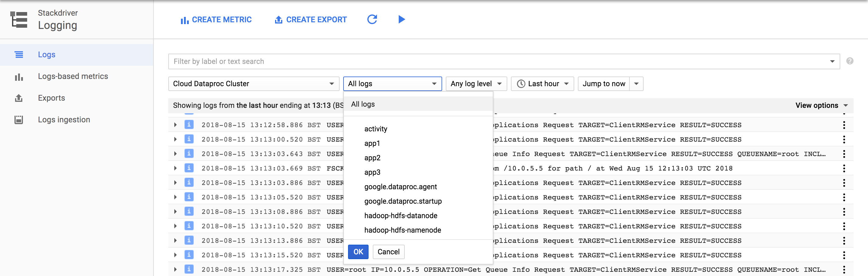The height and width of the screenshot is (276, 868).
Task: Click the filter by label or text search field
Action: point(337,61)
